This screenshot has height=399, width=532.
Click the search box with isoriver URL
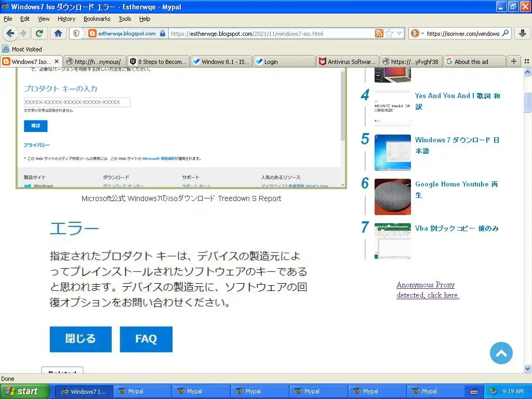click(x=463, y=34)
